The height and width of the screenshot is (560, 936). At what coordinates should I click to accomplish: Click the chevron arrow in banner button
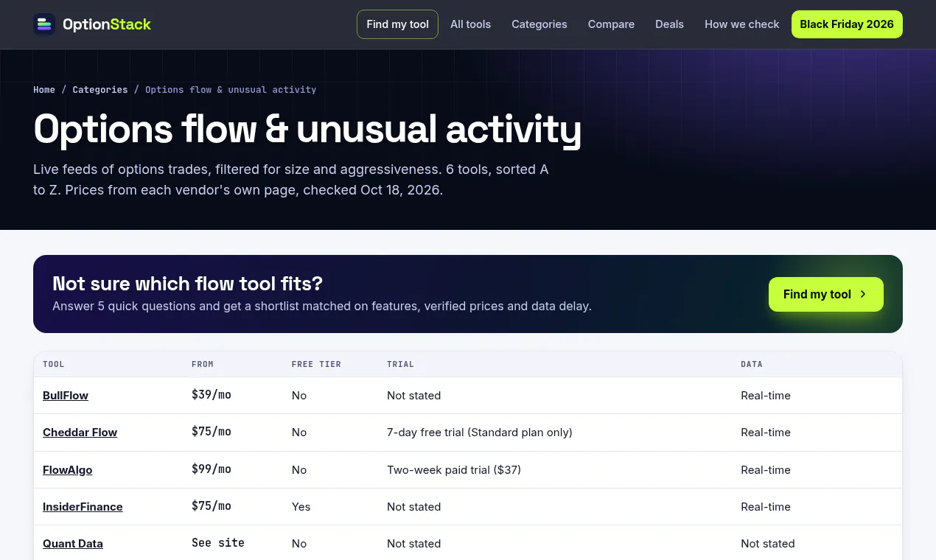click(863, 294)
